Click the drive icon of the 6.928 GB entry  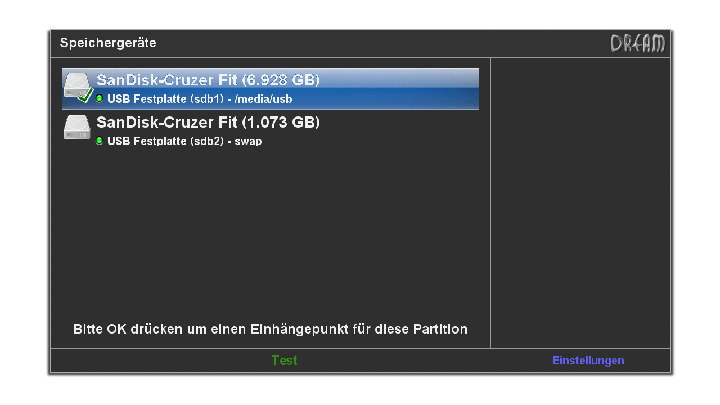pyautogui.click(x=77, y=86)
